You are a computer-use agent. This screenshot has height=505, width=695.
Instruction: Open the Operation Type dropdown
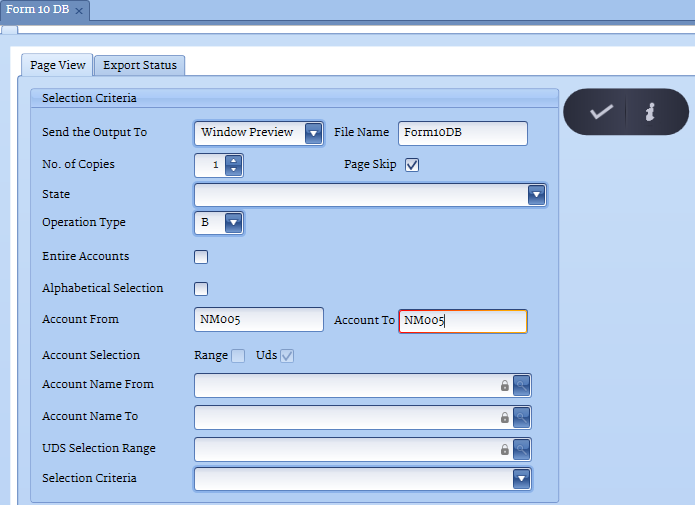[x=233, y=223]
